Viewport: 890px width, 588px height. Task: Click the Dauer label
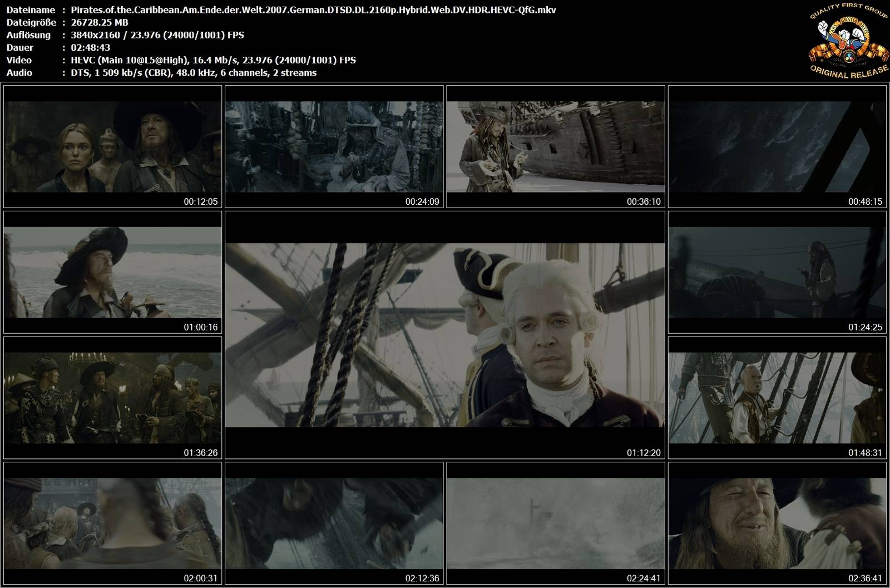pyautogui.click(x=20, y=47)
